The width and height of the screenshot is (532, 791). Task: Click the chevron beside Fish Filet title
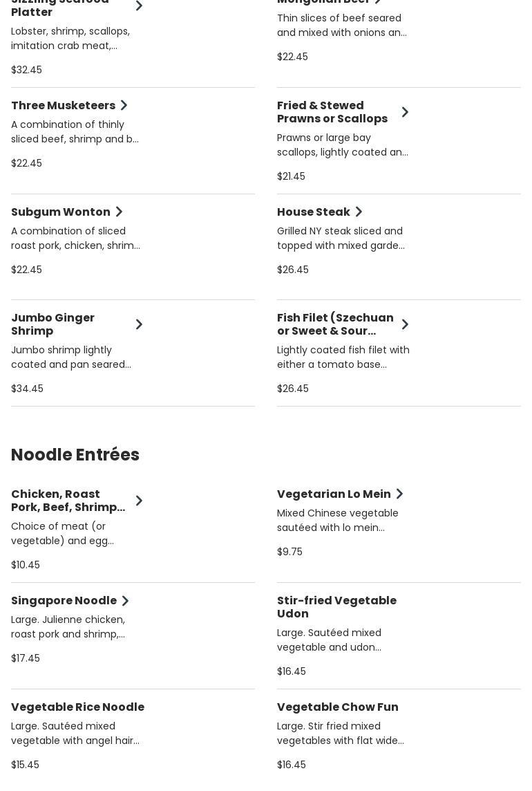pos(405,324)
